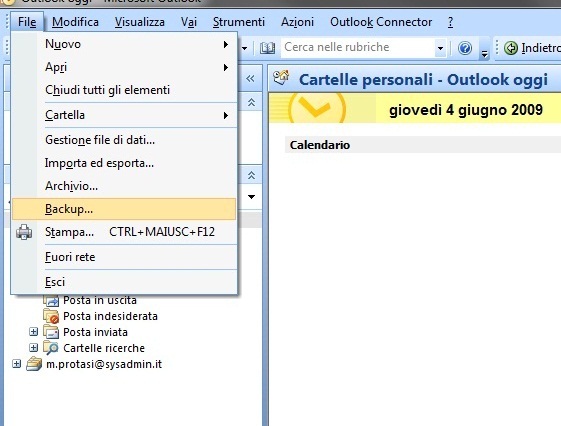Choose Gestione file di dati
This screenshot has width=561, height=426.
tap(124, 140)
